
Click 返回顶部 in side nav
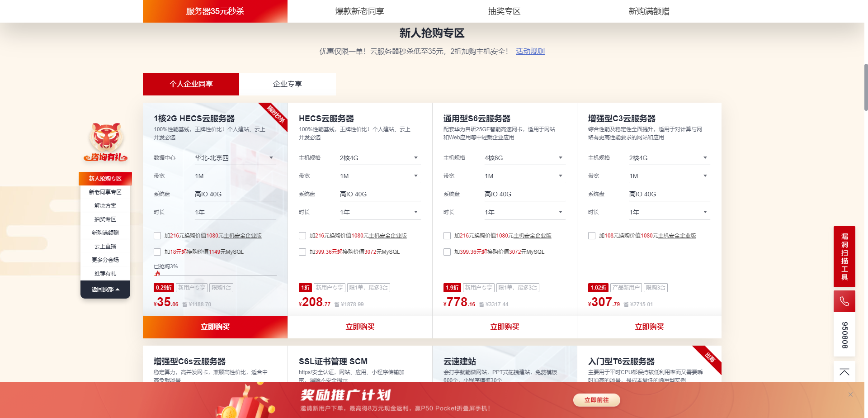[105, 290]
